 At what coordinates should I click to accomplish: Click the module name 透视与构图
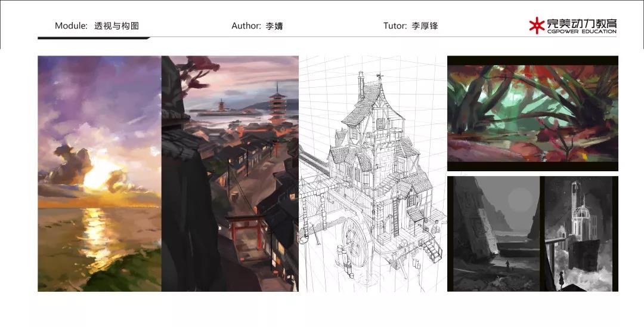117,26
